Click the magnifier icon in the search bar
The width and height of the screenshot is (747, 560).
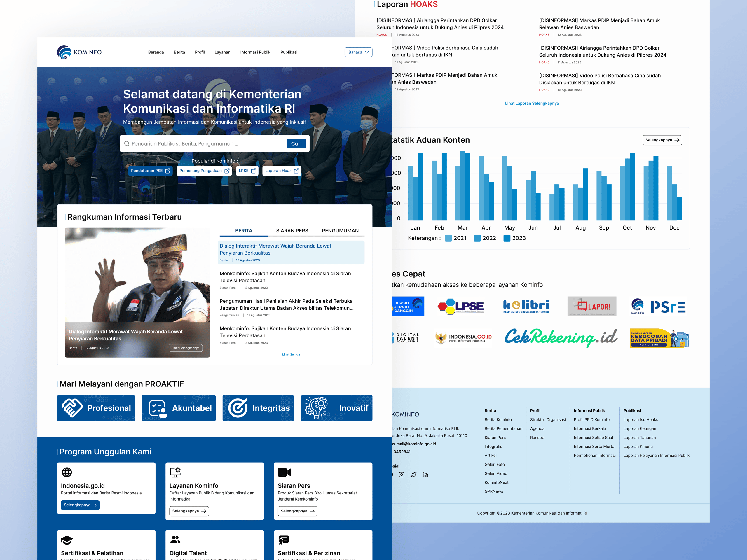coord(127,143)
